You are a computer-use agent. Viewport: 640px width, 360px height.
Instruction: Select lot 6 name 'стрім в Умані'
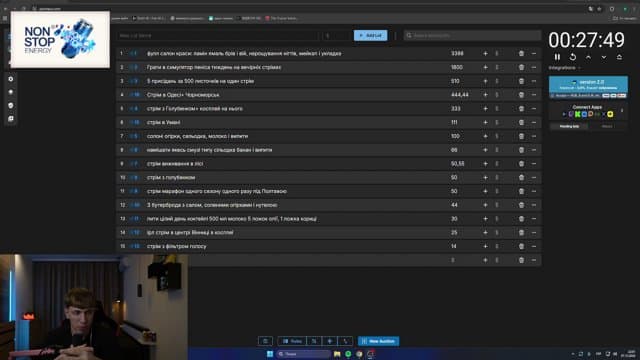click(163, 122)
